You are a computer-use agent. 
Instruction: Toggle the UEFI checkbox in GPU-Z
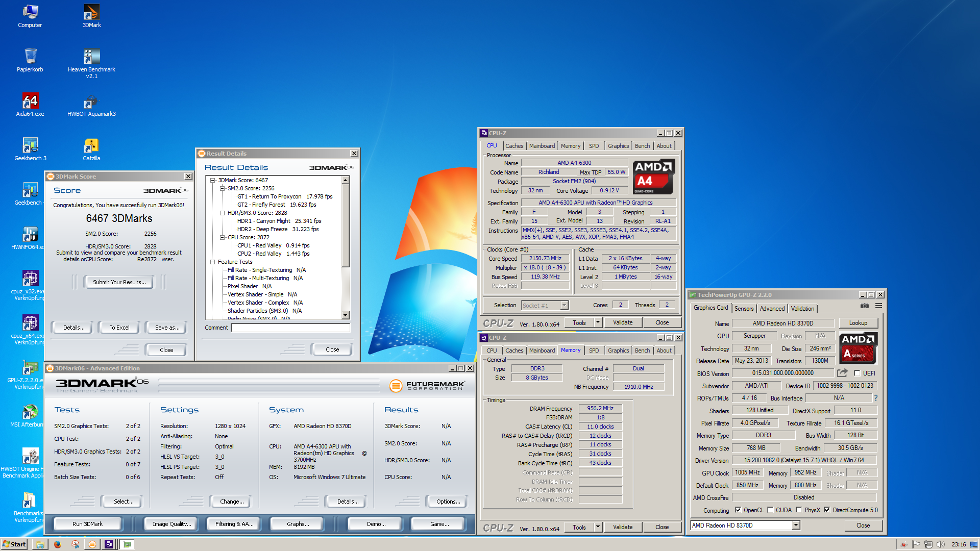pyautogui.click(x=857, y=373)
